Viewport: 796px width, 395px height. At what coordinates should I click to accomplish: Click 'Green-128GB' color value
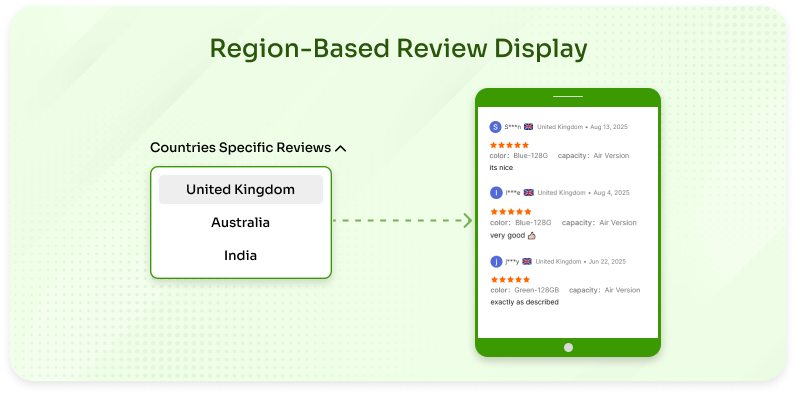537,290
